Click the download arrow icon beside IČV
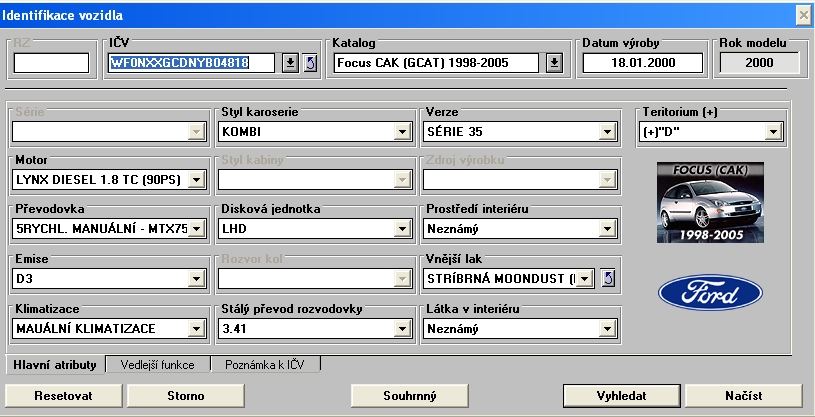This screenshot has height=417, width=815. point(290,64)
